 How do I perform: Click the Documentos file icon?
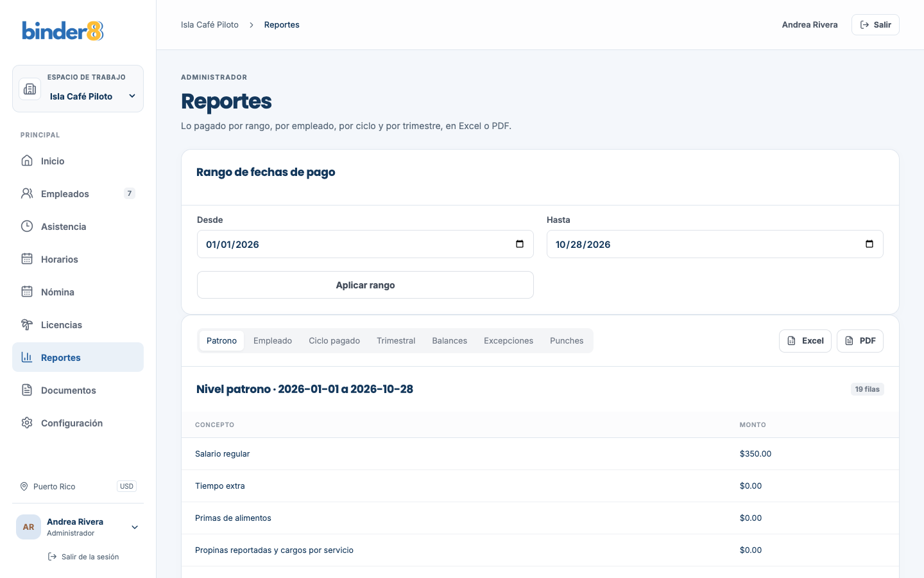coord(27,390)
